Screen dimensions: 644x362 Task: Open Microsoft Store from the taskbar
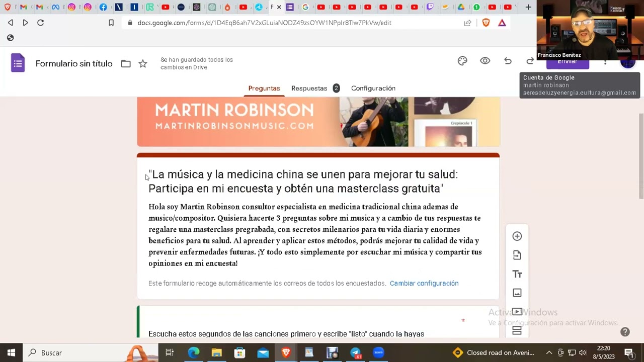point(239,353)
